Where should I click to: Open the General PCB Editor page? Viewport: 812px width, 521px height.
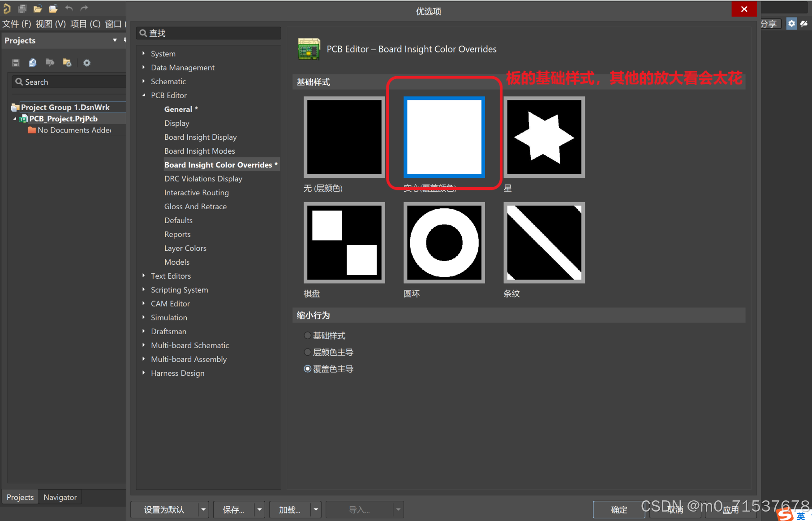tap(181, 109)
